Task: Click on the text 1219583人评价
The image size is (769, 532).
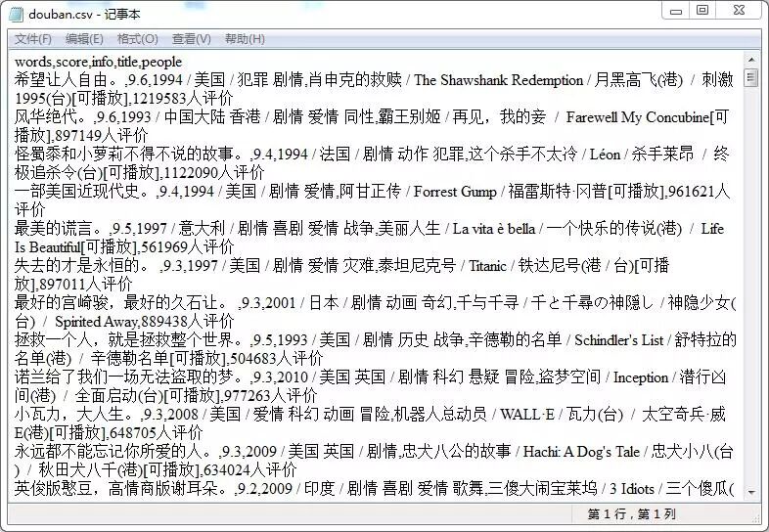Action: [182, 99]
